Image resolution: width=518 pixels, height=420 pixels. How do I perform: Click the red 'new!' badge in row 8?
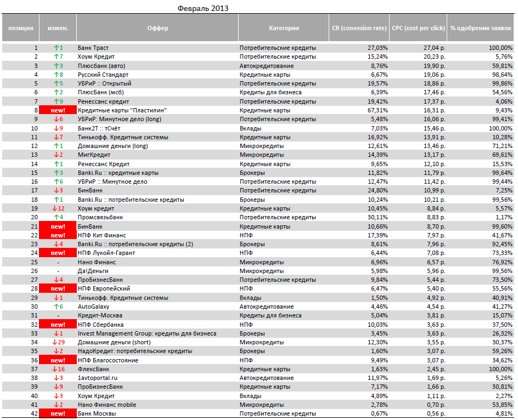58,110
